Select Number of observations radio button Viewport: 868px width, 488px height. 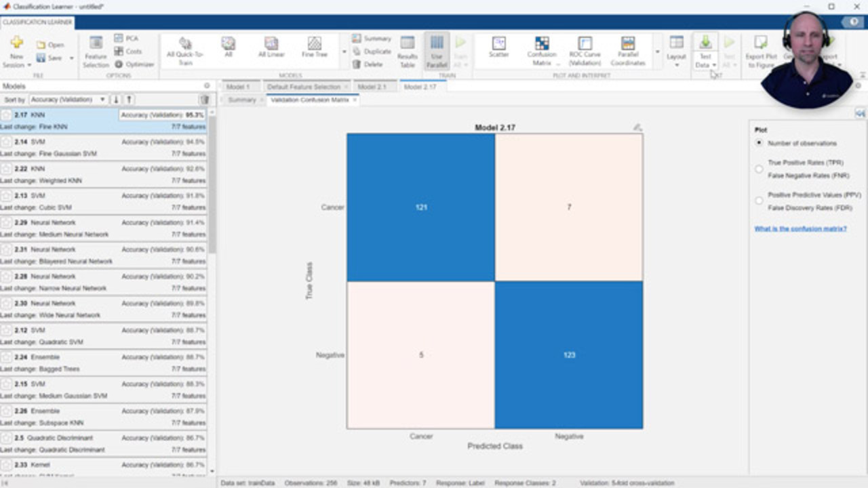point(759,143)
